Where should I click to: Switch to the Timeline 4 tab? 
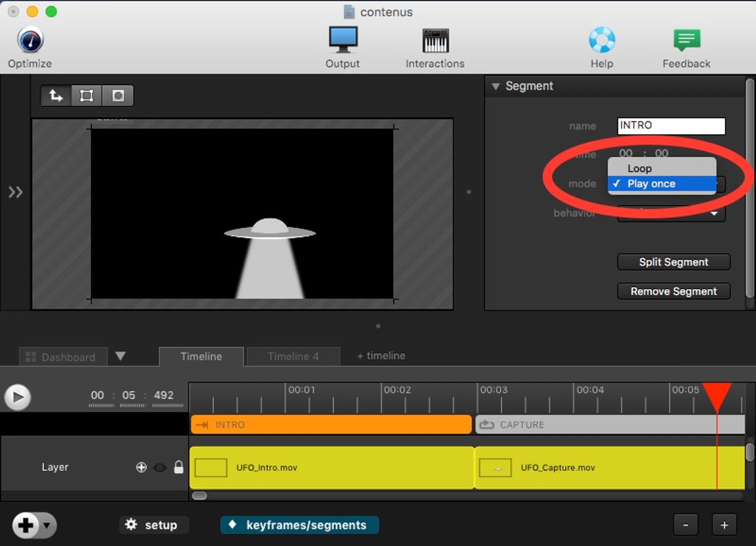(x=293, y=356)
